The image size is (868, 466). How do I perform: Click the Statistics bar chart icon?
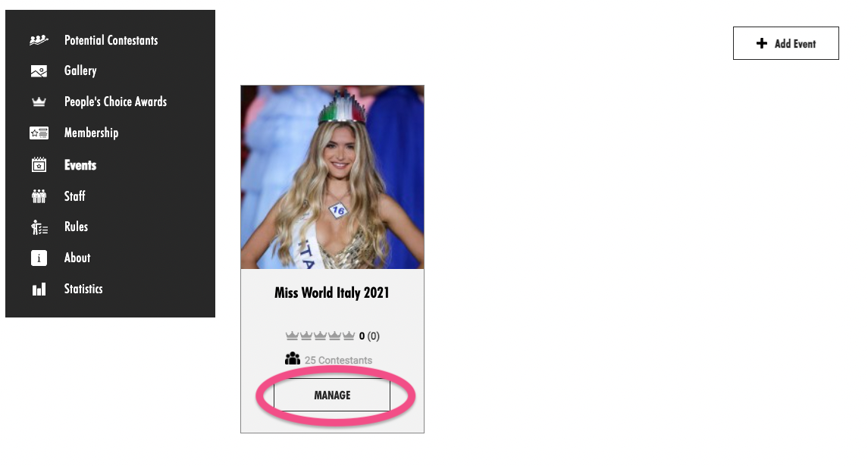39,289
